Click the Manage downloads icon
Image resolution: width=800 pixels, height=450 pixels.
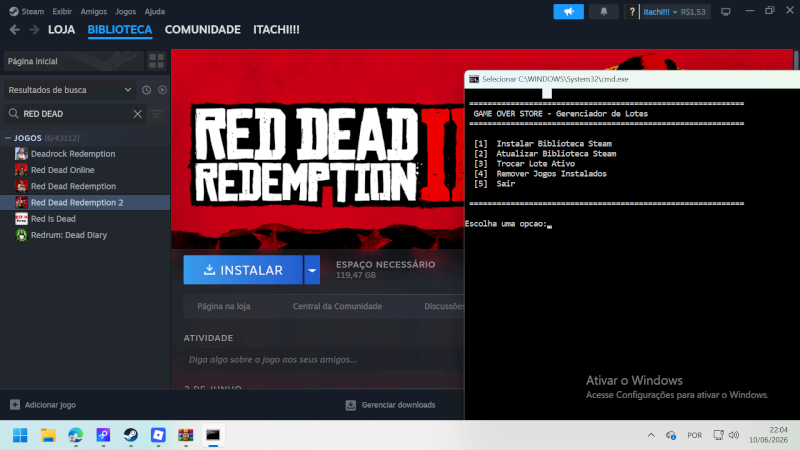point(351,405)
